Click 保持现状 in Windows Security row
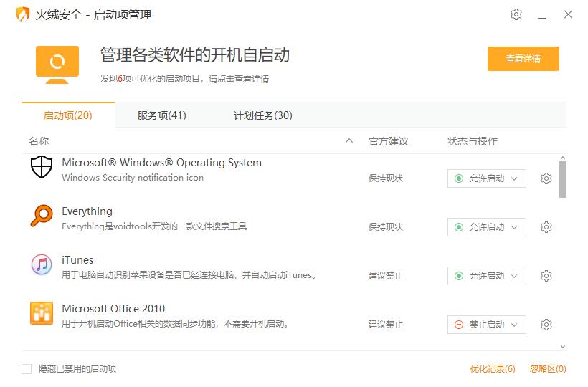The image size is (588, 387). tap(386, 178)
